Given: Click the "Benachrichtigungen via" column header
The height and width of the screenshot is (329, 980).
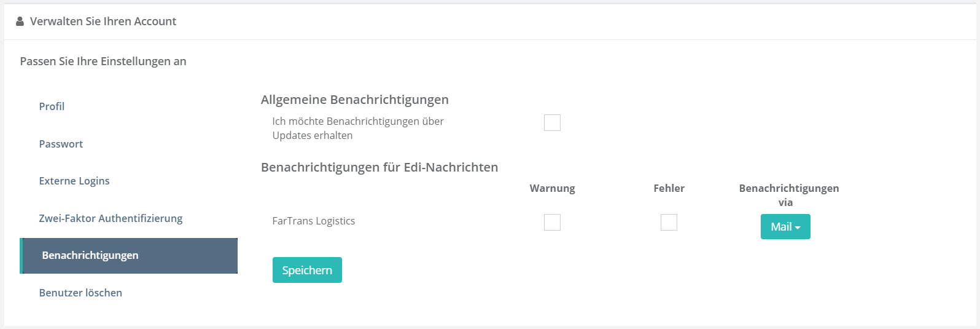Looking at the screenshot, I should pyautogui.click(x=788, y=195).
